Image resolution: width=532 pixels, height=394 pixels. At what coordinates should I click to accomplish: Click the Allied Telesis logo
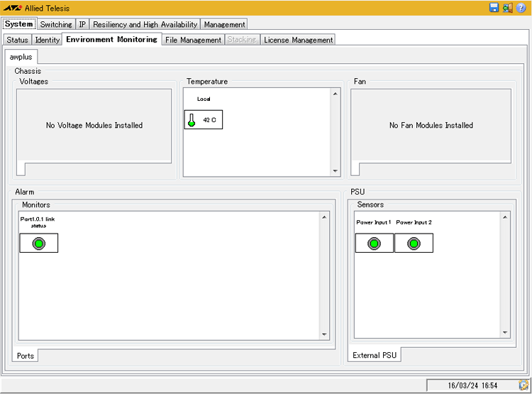[x=13, y=8]
